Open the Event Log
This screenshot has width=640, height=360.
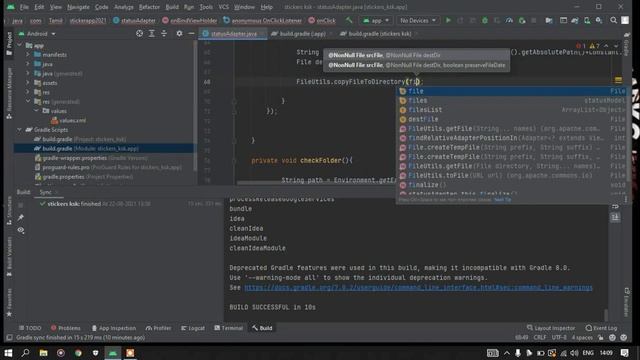[601, 328]
